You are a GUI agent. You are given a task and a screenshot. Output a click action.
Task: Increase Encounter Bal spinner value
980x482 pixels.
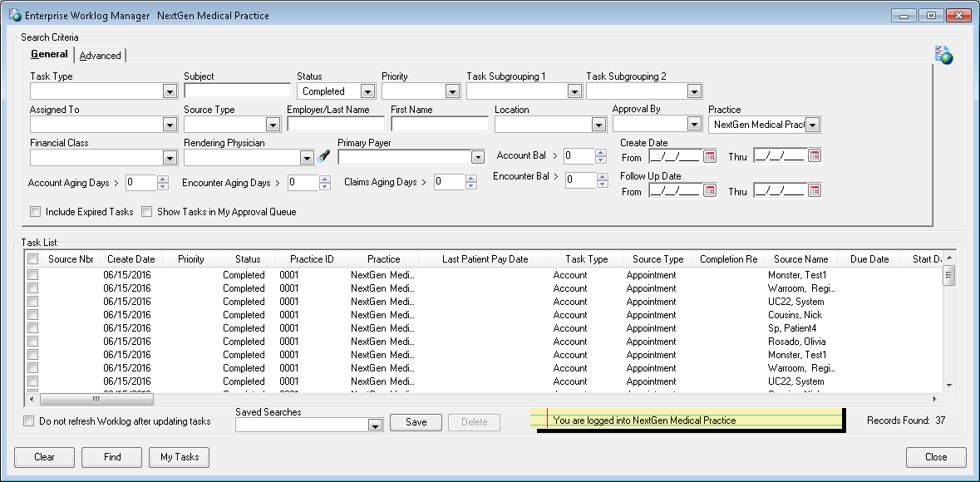pos(601,176)
